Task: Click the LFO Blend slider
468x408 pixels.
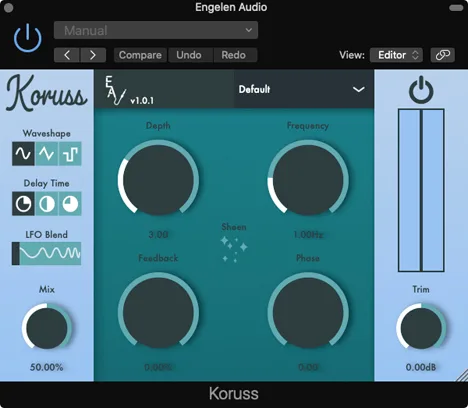Action: (47, 253)
